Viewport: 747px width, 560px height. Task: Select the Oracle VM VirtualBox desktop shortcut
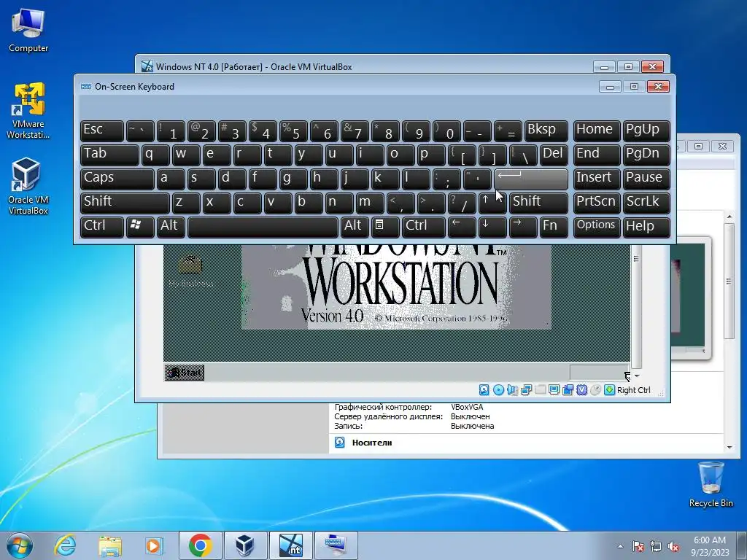click(28, 186)
